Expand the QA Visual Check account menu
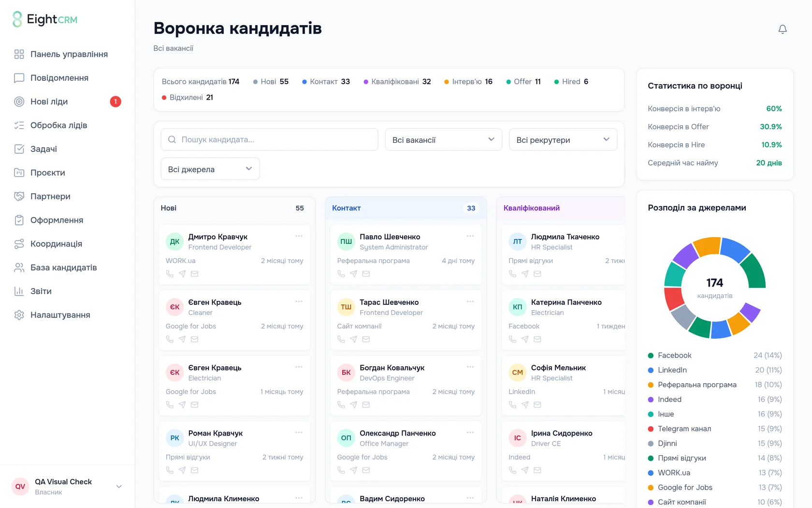812x508 pixels. [x=119, y=487]
